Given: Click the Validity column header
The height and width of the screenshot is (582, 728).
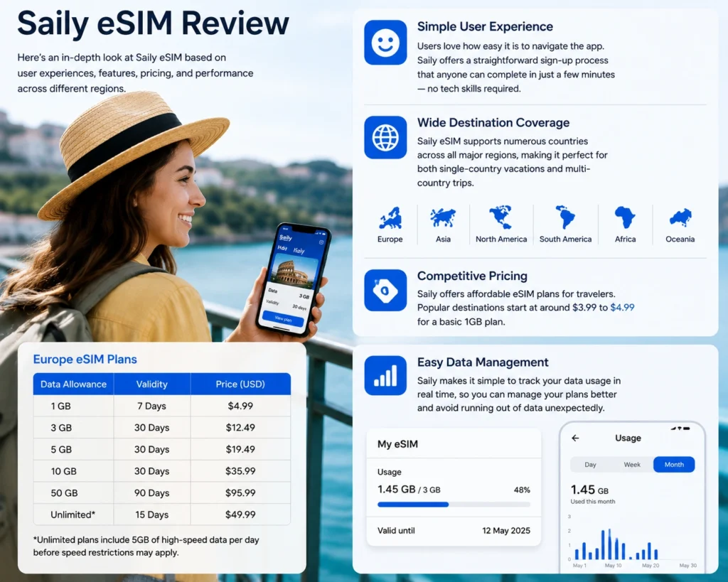Looking at the screenshot, I should coord(152,384).
